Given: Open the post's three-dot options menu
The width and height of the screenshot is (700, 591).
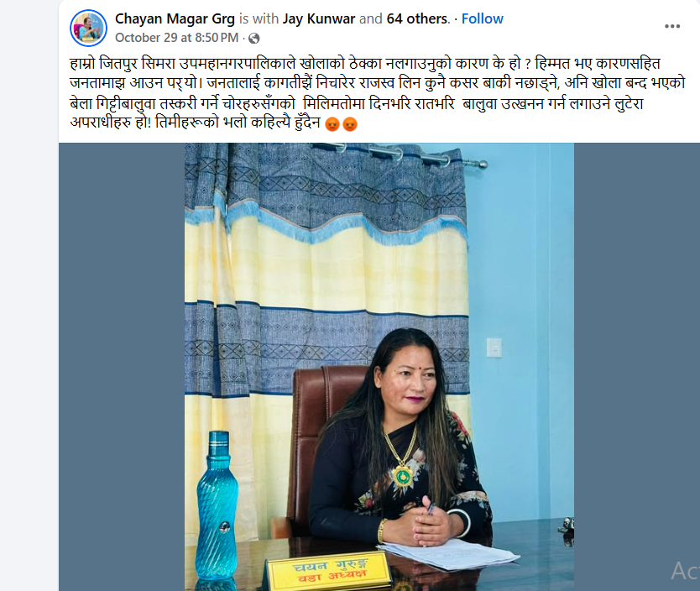Looking at the screenshot, I should (671, 26).
